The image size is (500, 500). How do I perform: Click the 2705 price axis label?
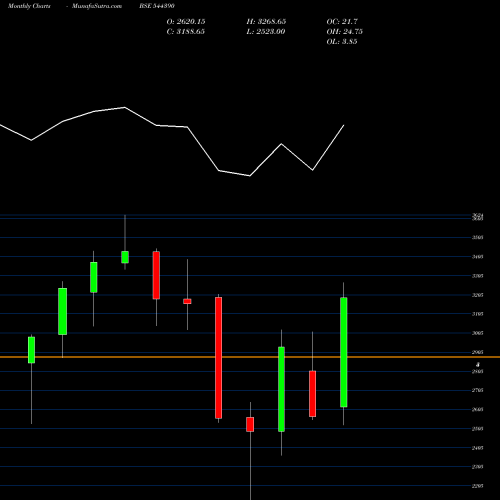478,390
